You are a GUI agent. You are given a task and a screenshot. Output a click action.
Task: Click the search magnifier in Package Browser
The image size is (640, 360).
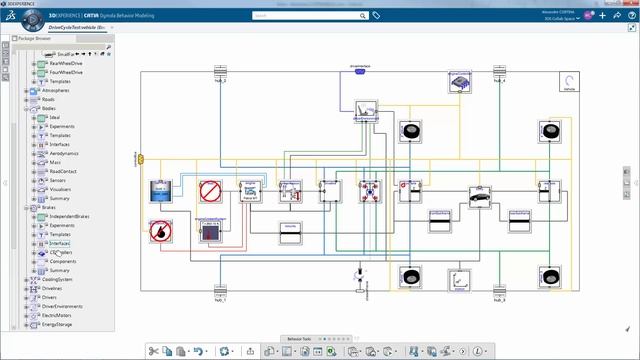point(109,47)
